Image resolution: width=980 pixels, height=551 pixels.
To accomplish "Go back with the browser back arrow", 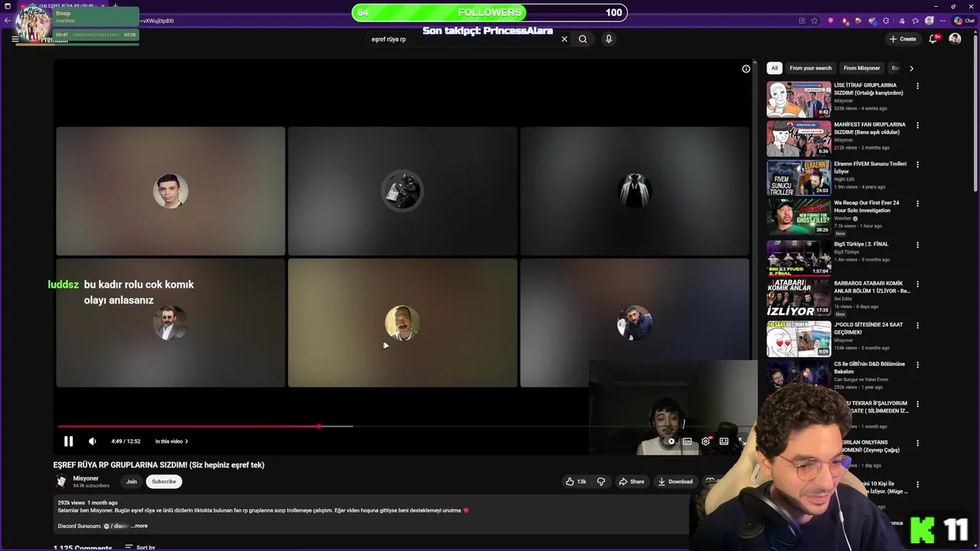I will 8,21.
